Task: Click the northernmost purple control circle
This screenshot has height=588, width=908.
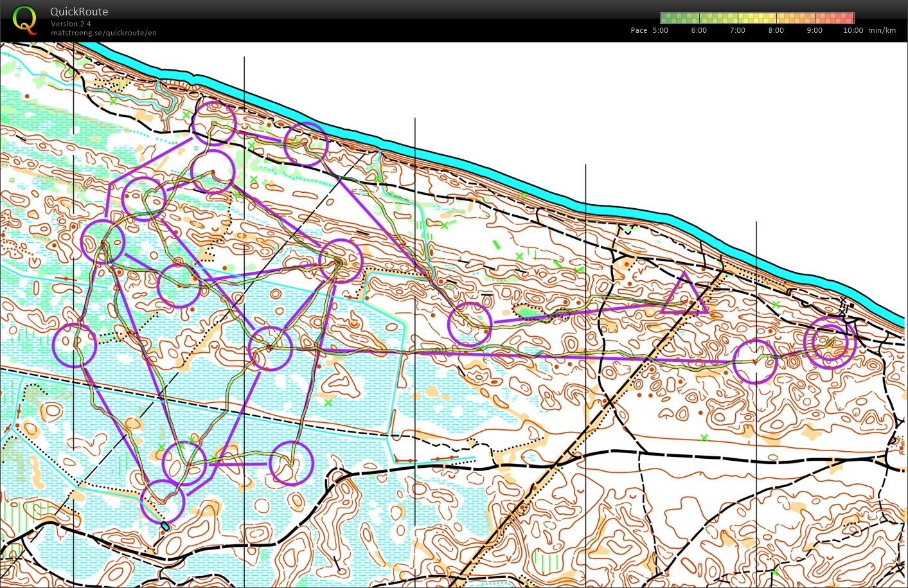Action: pyautogui.click(x=214, y=122)
